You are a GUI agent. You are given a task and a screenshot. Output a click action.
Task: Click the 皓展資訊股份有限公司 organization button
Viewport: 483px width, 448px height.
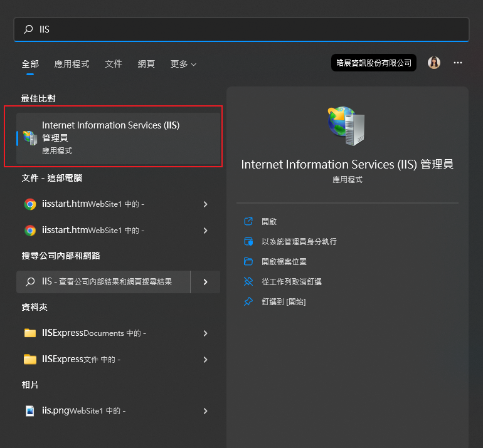click(x=374, y=63)
